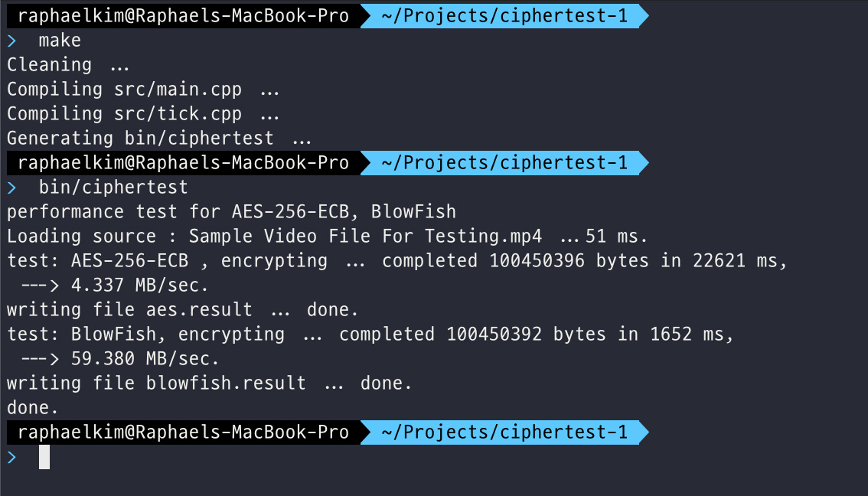The width and height of the screenshot is (868, 496).
Task: Click the blue prompt arrow before make
Action: pyautogui.click(x=11, y=41)
